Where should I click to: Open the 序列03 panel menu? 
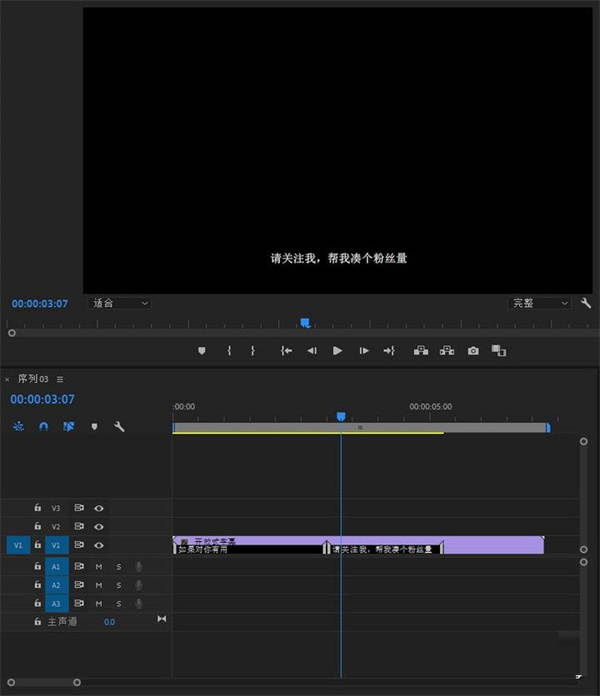tap(60, 380)
